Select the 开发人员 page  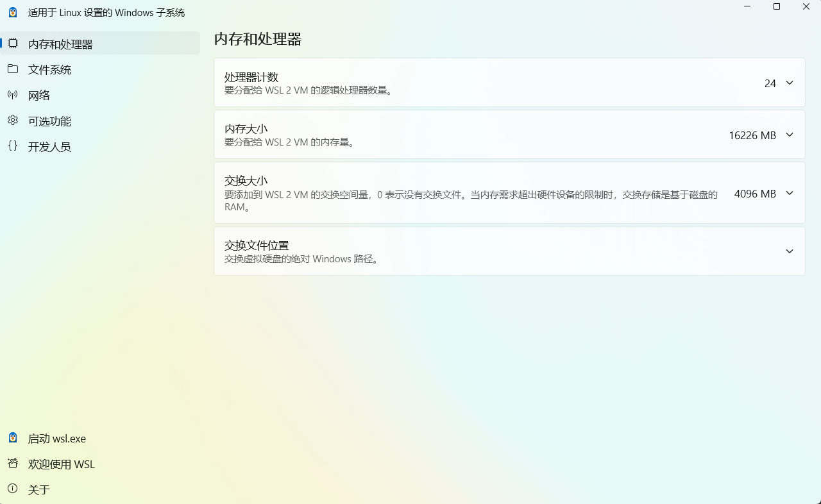pyautogui.click(x=101, y=146)
